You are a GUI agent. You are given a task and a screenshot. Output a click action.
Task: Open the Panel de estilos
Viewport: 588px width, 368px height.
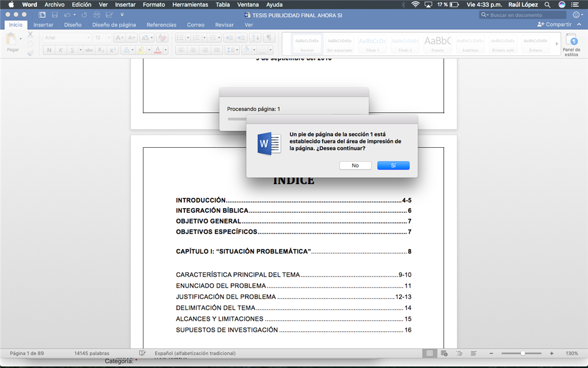(571, 45)
